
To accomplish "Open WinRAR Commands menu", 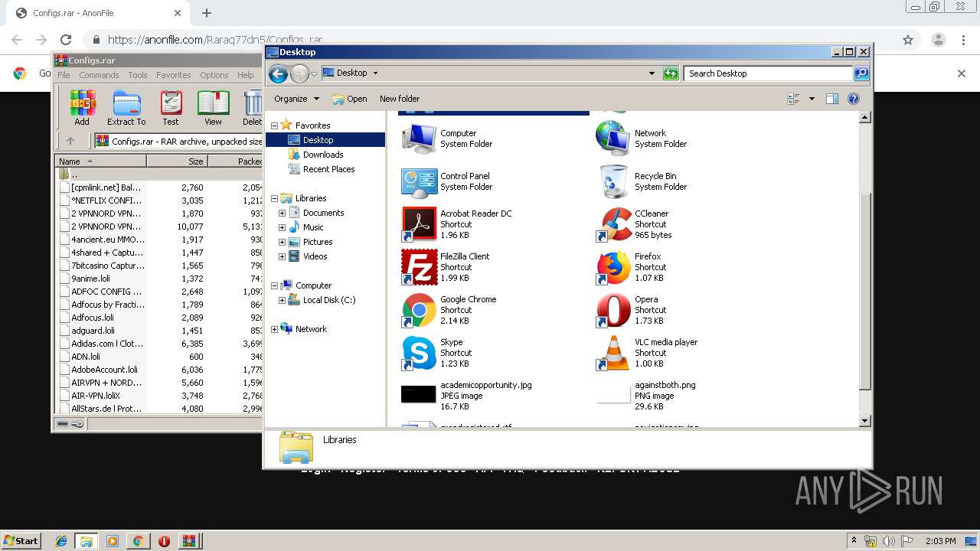I will click(x=99, y=75).
